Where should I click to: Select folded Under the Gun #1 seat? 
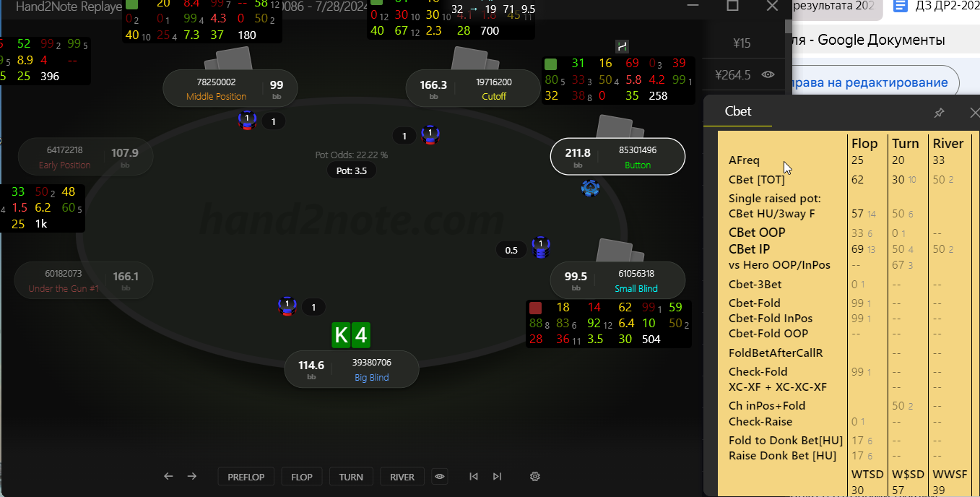84,280
